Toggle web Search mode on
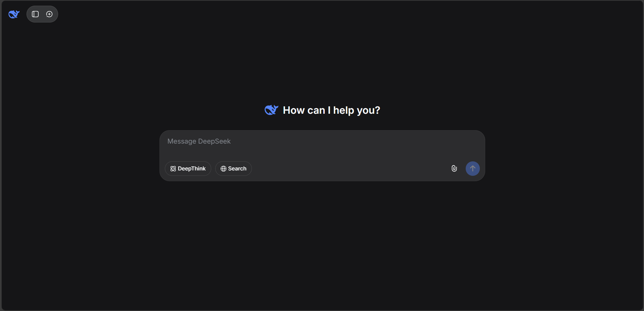 coord(233,168)
